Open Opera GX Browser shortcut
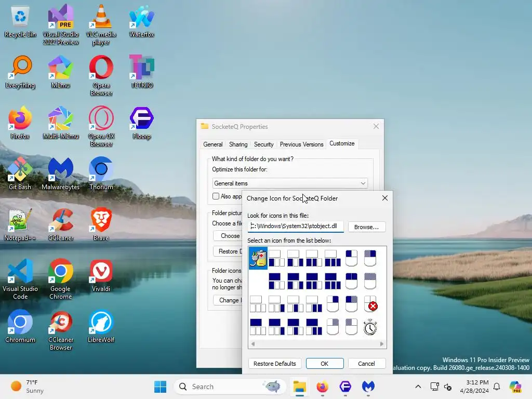This screenshot has height=399, width=532. tap(101, 127)
